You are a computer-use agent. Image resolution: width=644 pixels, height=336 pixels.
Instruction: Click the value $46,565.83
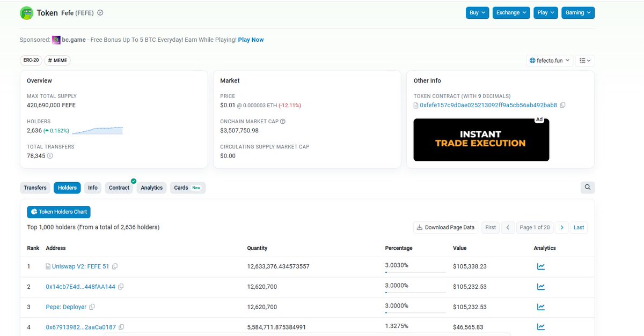[468, 327]
